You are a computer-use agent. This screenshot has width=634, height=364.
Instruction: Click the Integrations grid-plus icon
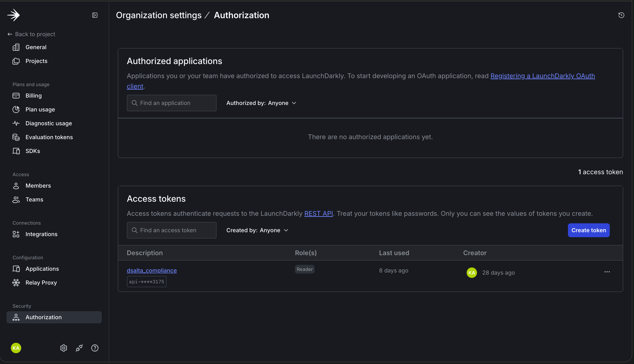pyautogui.click(x=16, y=234)
